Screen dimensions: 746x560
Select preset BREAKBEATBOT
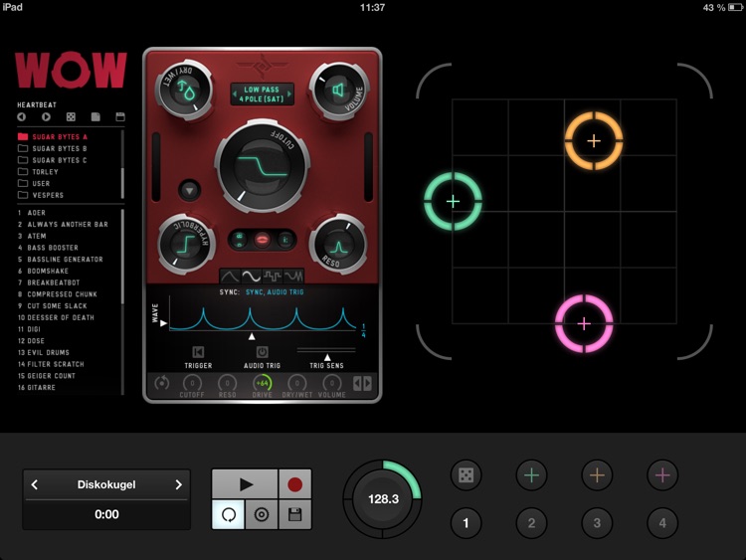coord(49,282)
